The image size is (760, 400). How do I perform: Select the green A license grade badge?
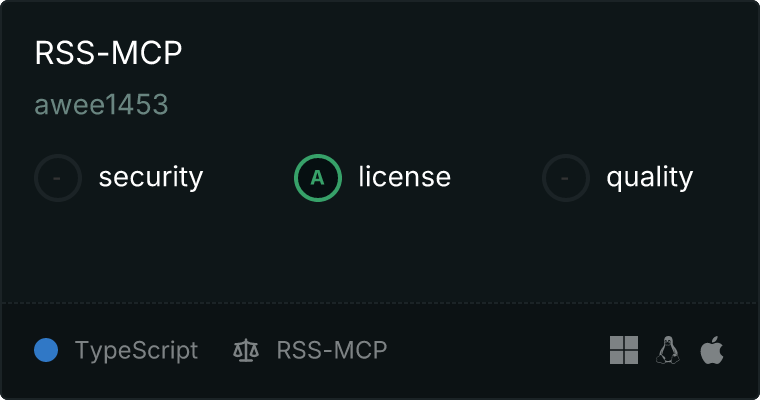click(x=318, y=178)
